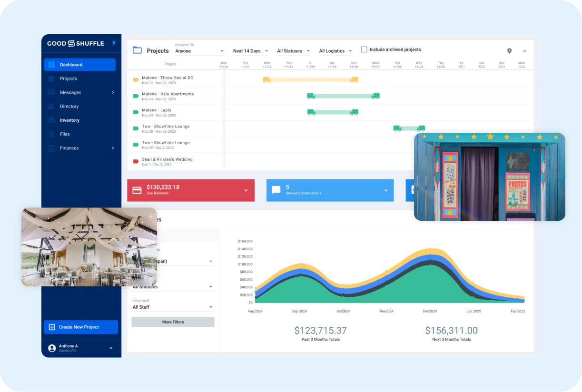Click the red tag beside Sean & Kristen's Wedding

[136, 161]
